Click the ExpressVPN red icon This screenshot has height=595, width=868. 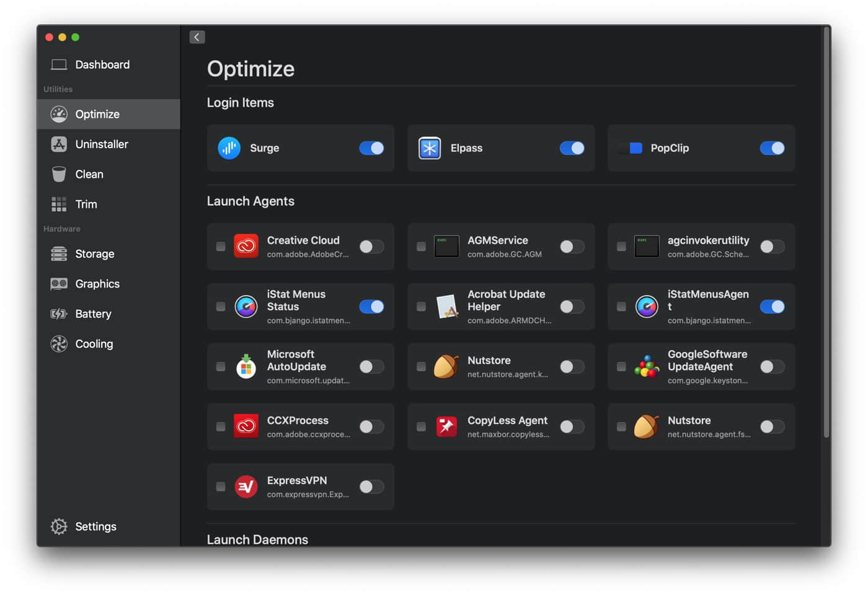click(x=246, y=487)
